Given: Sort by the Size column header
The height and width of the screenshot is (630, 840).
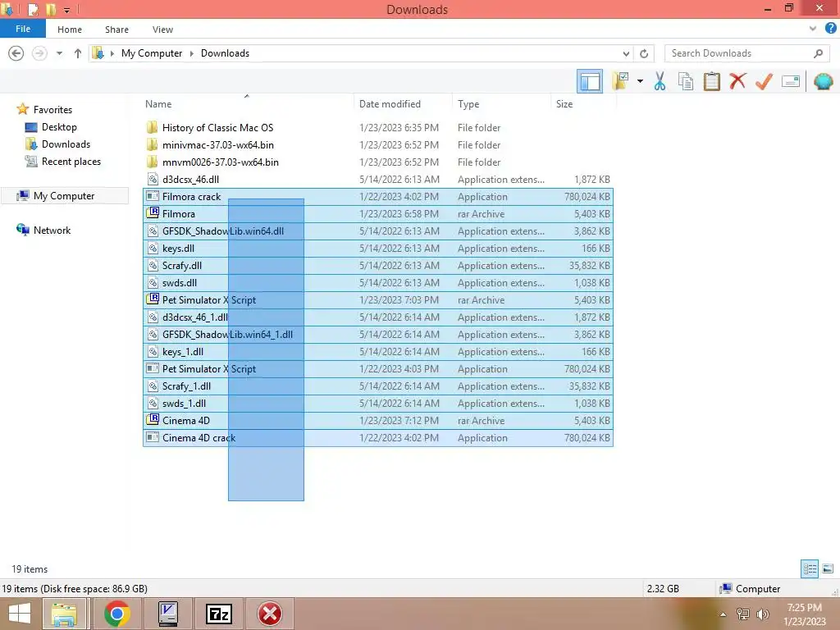Looking at the screenshot, I should click(583, 104).
